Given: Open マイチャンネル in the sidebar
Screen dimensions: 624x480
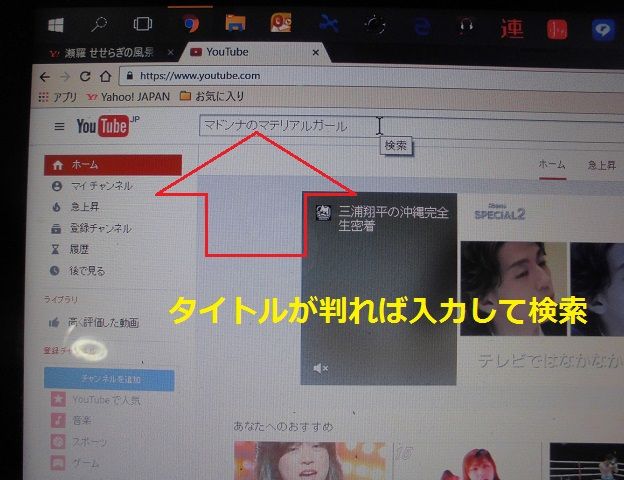Looking at the screenshot, I should click(x=92, y=186).
